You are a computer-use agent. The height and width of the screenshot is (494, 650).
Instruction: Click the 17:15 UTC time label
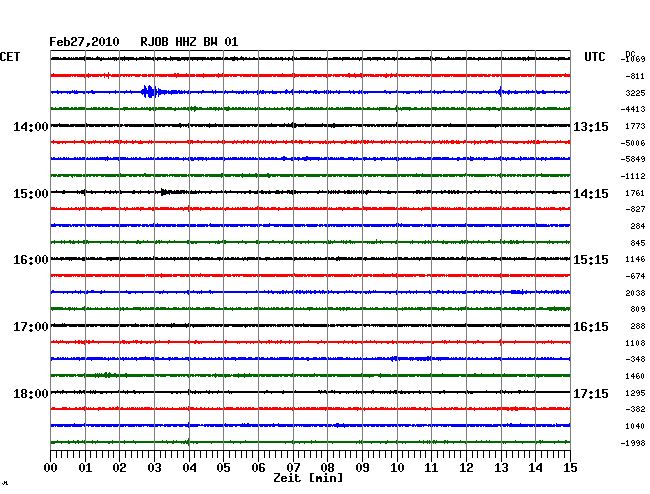coord(591,393)
